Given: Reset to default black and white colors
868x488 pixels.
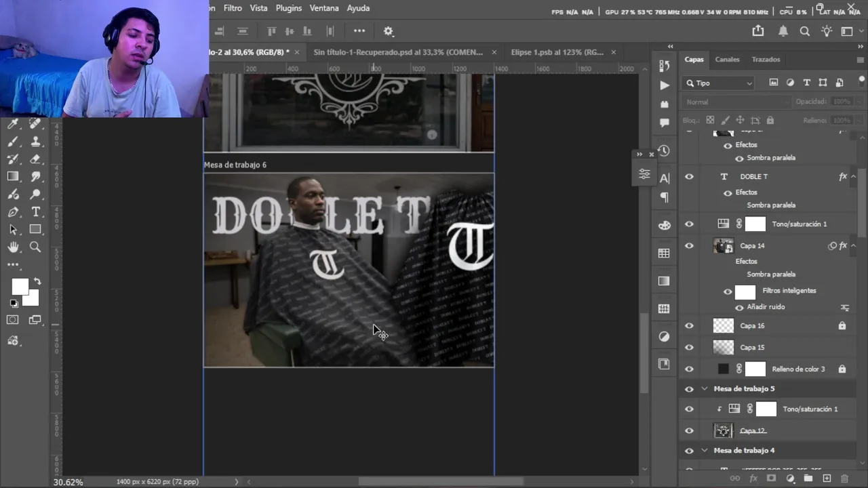Looking at the screenshot, I should 14,304.
